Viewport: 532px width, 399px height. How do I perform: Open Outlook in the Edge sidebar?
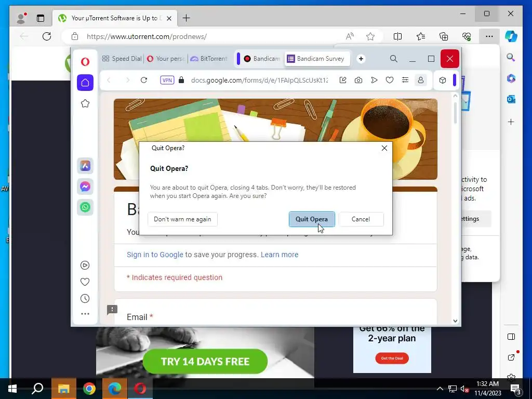[x=511, y=99]
